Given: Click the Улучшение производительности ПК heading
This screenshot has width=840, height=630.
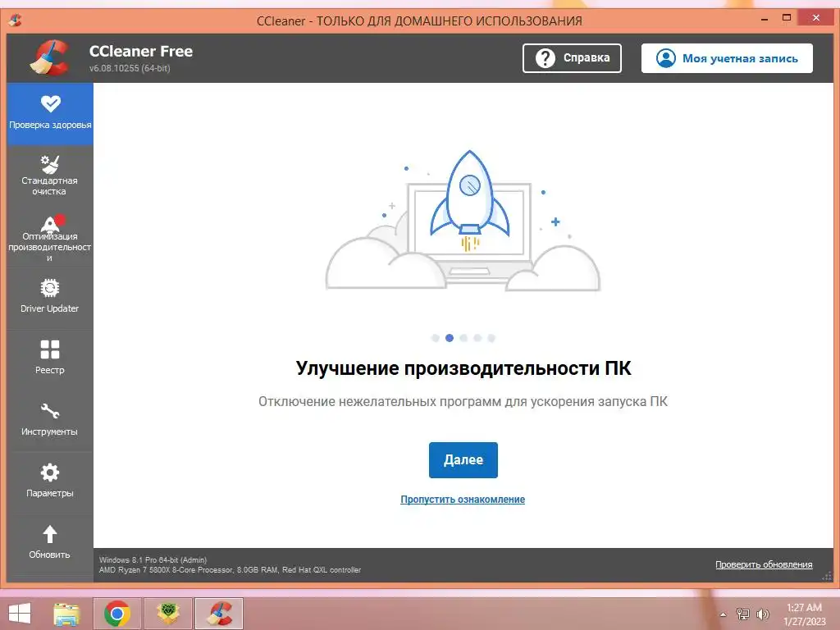Looking at the screenshot, I should click(463, 368).
